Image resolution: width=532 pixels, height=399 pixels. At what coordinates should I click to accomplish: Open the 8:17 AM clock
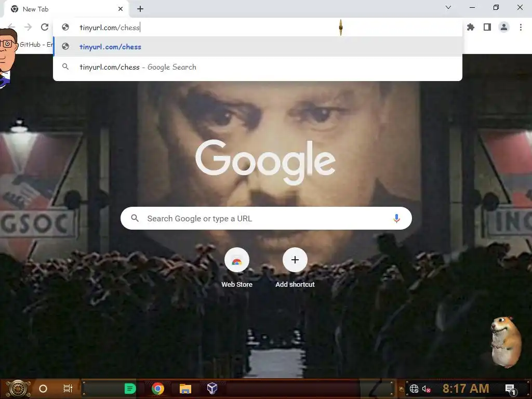(x=465, y=389)
